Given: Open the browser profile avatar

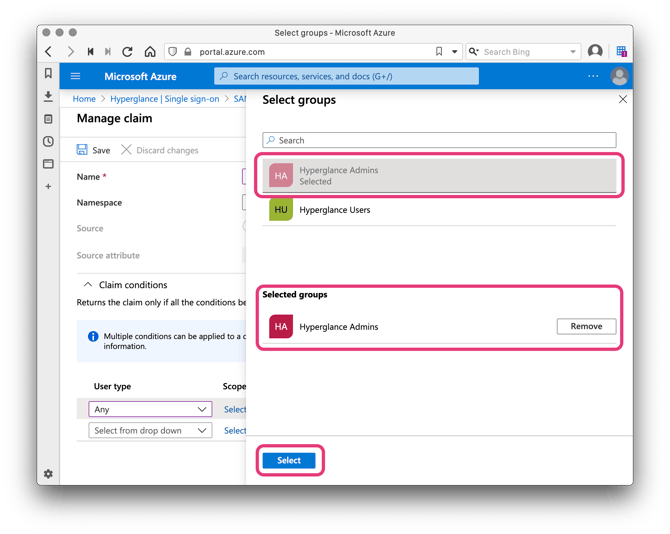Looking at the screenshot, I should pos(595,51).
